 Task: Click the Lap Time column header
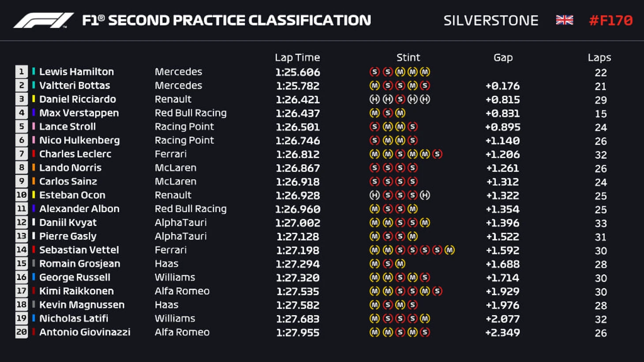click(x=297, y=57)
